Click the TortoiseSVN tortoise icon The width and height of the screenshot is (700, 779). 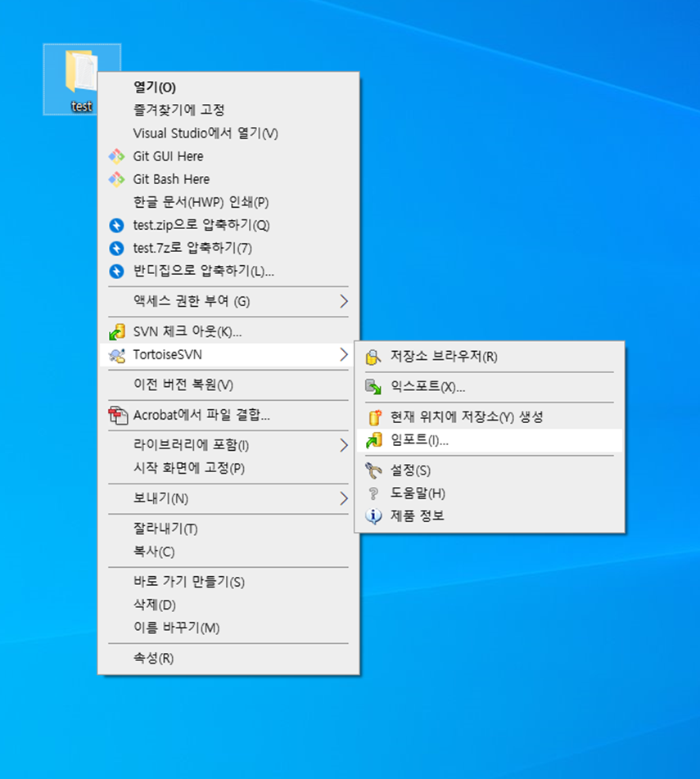click(x=117, y=355)
